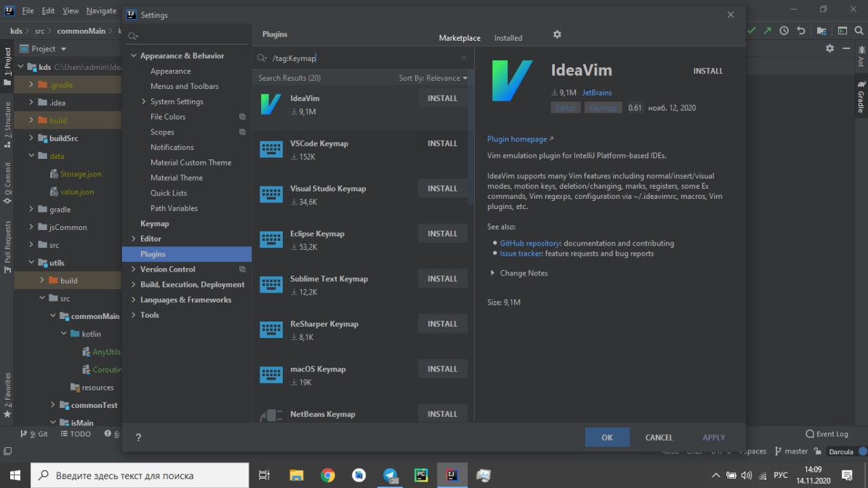Open Google Chrome from taskbar
The width and height of the screenshot is (868, 488).
point(328,475)
